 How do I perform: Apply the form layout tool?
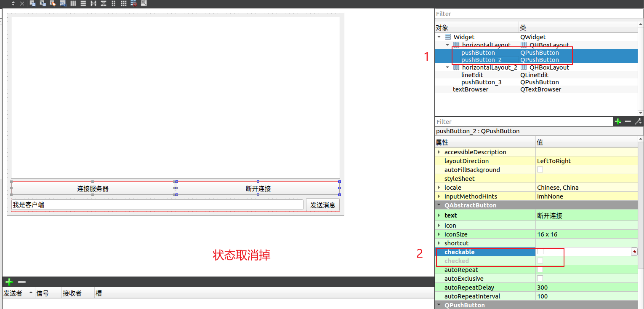114,3
